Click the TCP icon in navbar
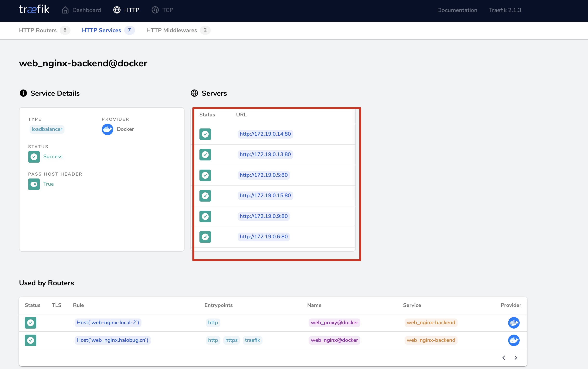 pos(155,10)
